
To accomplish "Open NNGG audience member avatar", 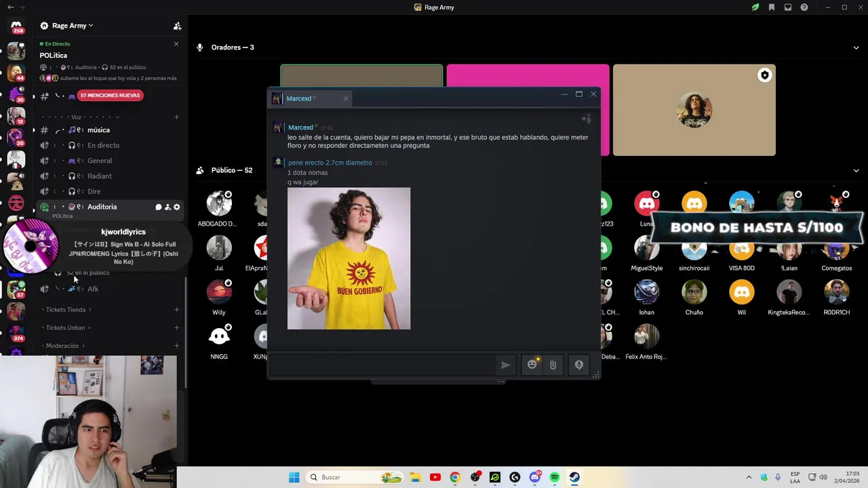I will click(218, 336).
